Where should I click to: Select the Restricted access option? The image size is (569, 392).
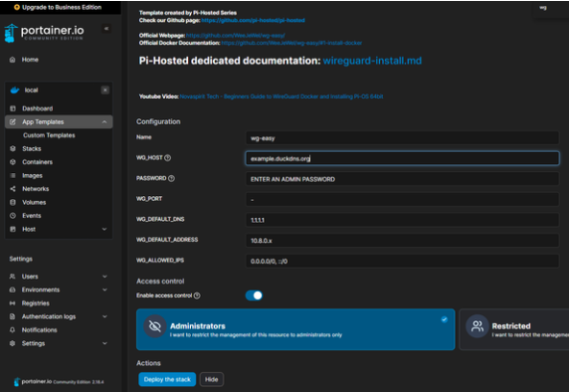coord(514,329)
